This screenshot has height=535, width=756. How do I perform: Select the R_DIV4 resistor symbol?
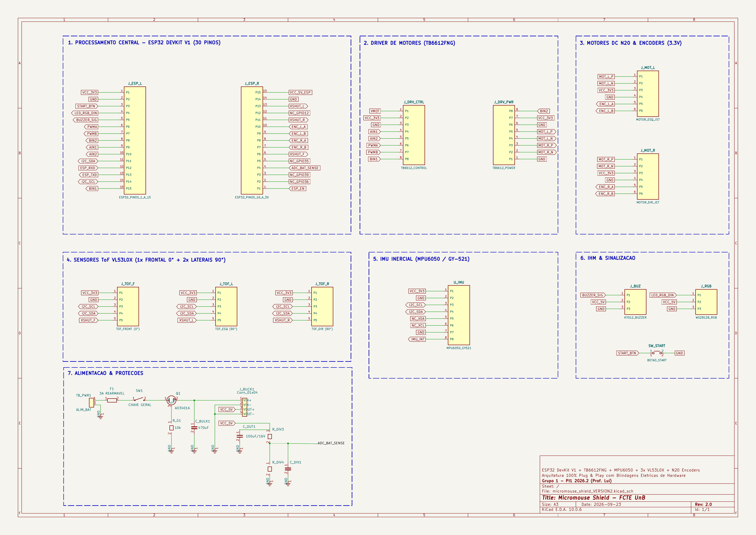(x=270, y=469)
